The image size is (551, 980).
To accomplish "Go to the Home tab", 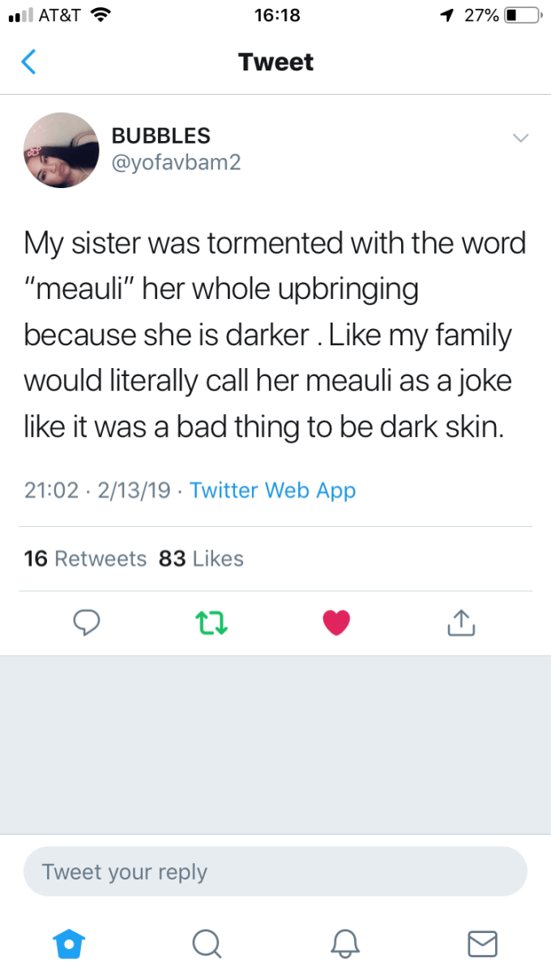I will (x=68, y=943).
